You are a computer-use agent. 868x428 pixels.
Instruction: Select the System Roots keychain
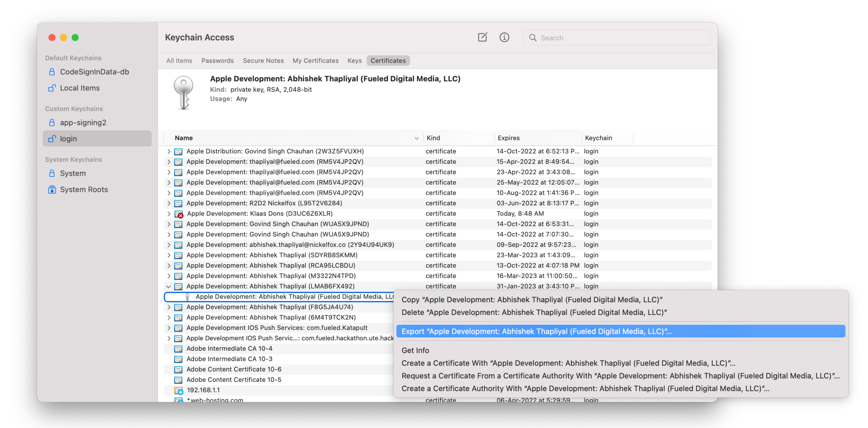click(x=97, y=189)
